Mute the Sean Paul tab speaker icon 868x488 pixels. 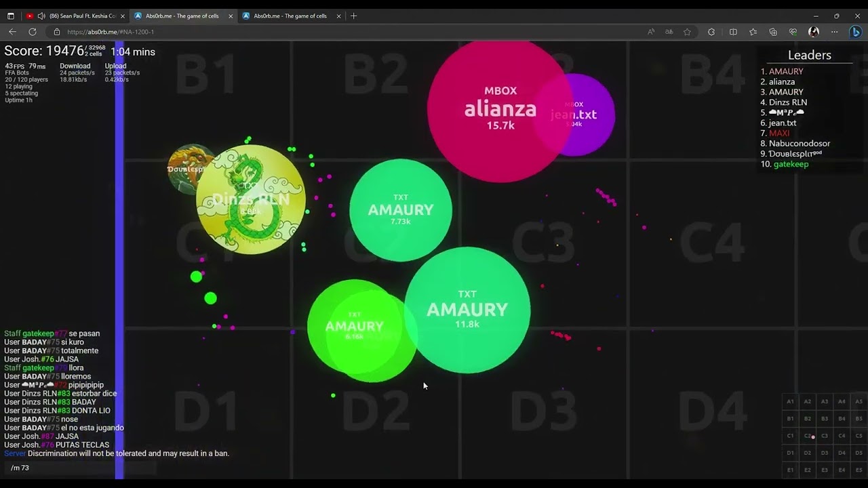pyautogui.click(x=41, y=16)
